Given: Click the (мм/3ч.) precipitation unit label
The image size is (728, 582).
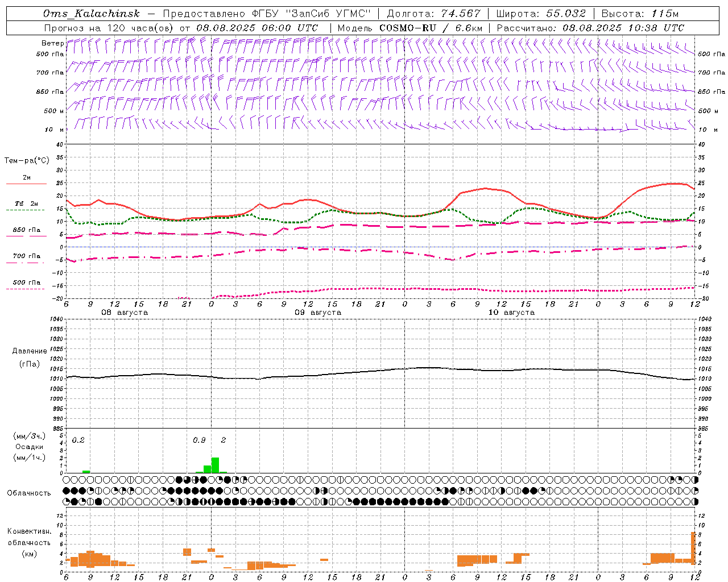Looking at the screenshot, I should coord(29,436).
